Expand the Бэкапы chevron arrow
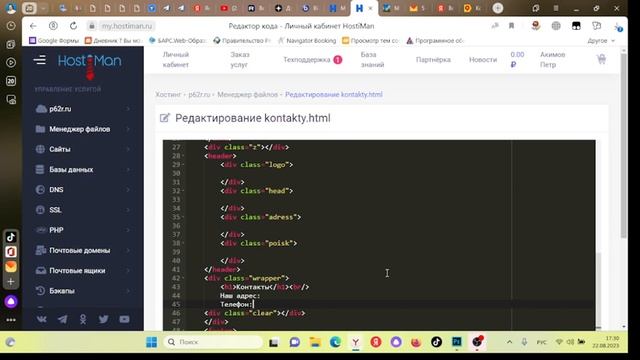The width and height of the screenshot is (640, 360). [x=128, y=291]
